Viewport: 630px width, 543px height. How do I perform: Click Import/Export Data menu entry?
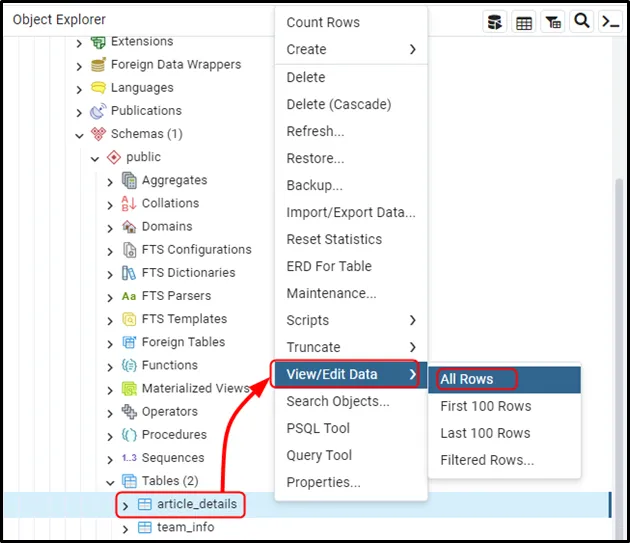tap(350, 212)
